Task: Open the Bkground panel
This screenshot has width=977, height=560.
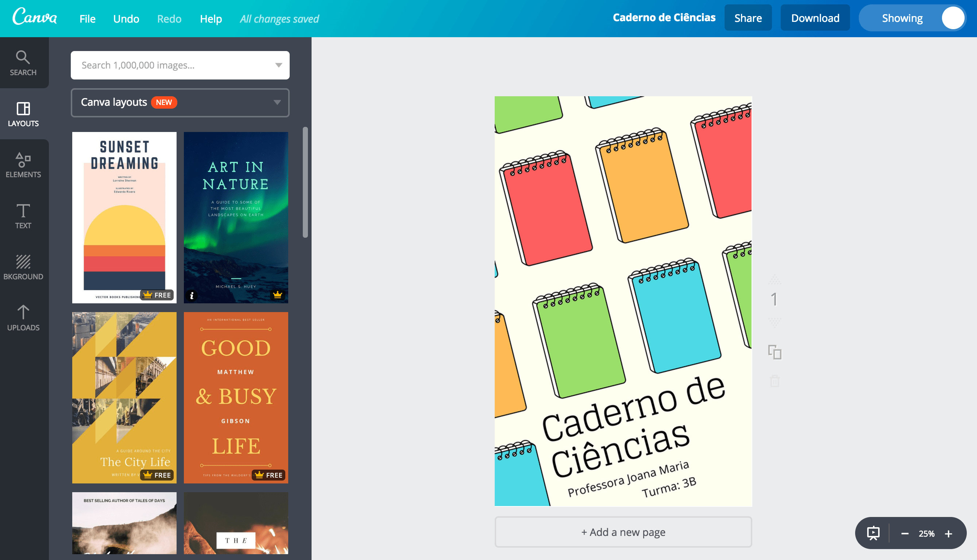Action: click(23, 267)
